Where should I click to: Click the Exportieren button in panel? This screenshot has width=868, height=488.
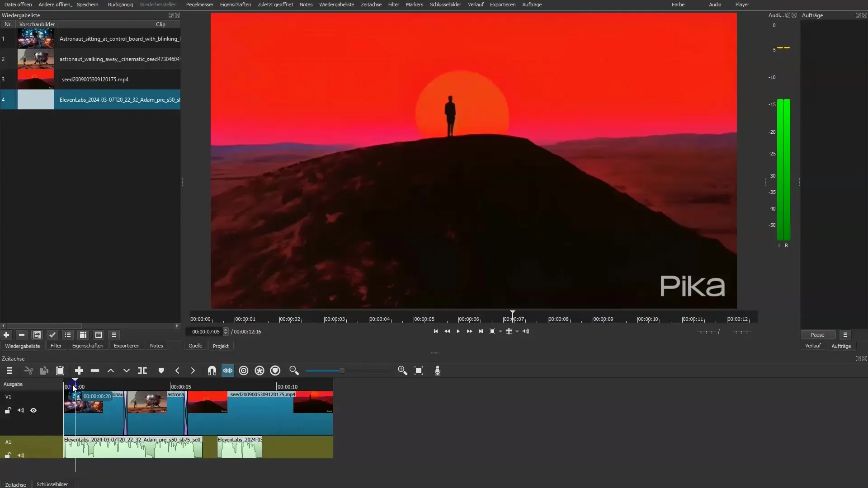[126, 346]
